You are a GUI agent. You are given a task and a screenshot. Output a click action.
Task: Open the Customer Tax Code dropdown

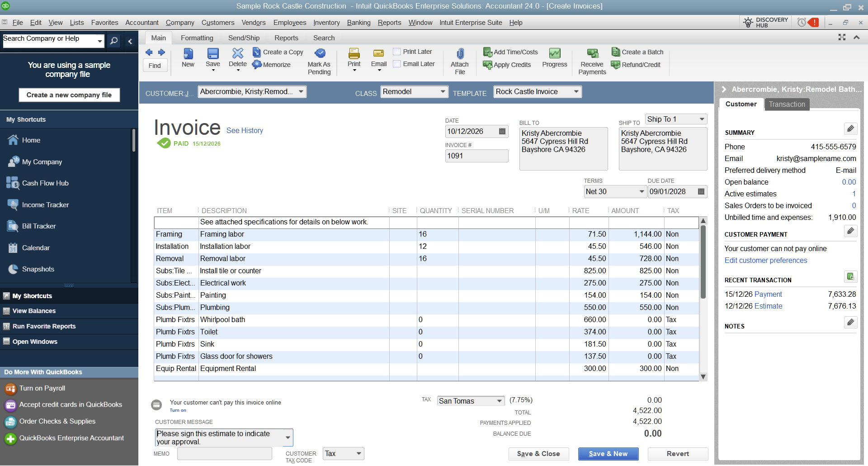[359, 453]
